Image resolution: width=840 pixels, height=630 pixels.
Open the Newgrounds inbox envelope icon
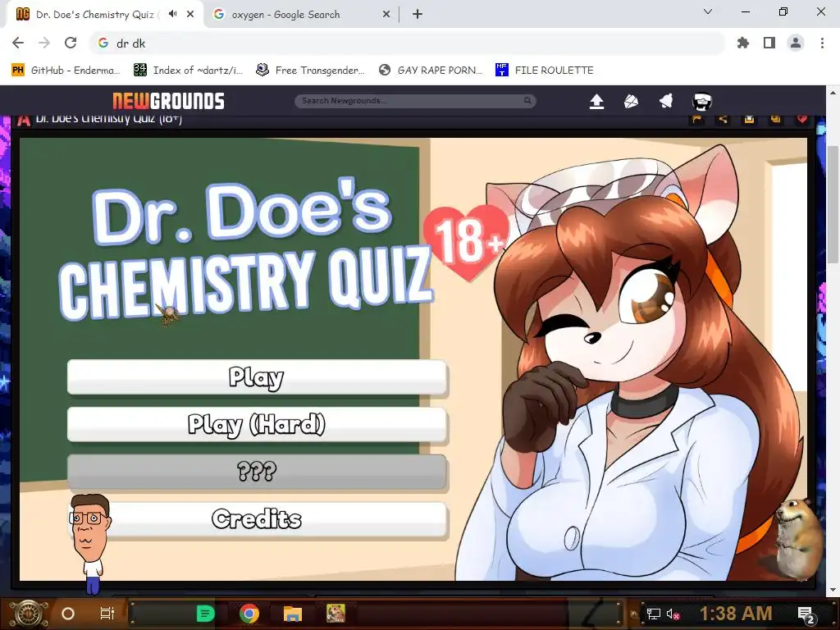tap(631, 101)
